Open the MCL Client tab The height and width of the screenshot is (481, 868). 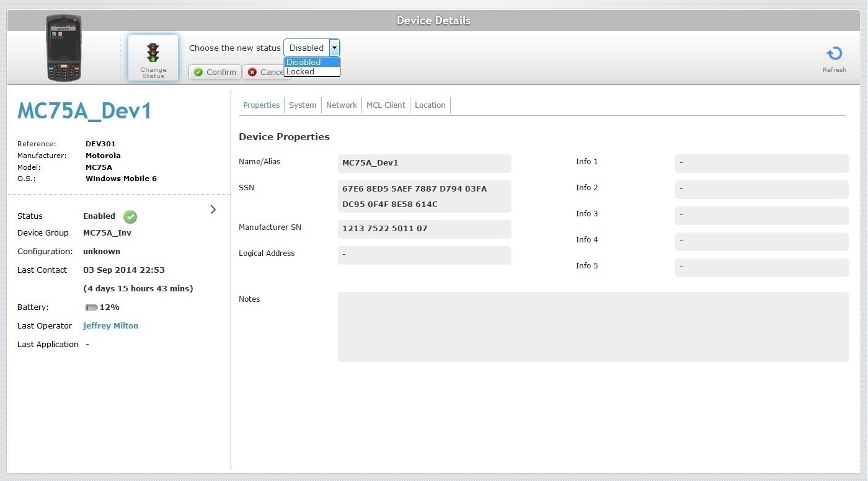(x=386, y=105)
